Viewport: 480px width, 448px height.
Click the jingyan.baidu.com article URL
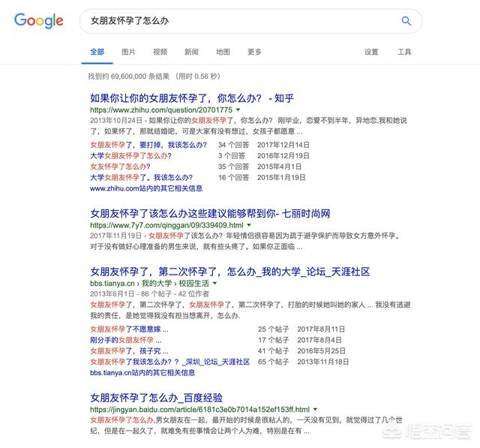(200, 410)
